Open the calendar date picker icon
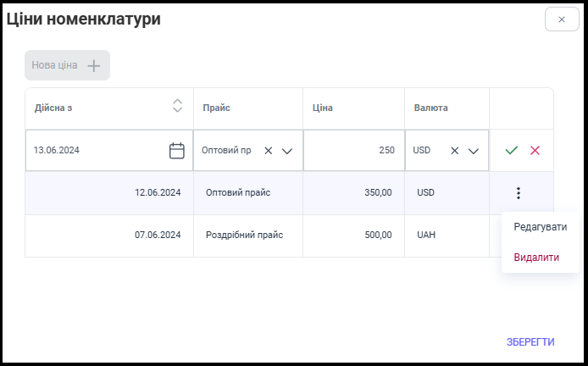 coord(176,151)
